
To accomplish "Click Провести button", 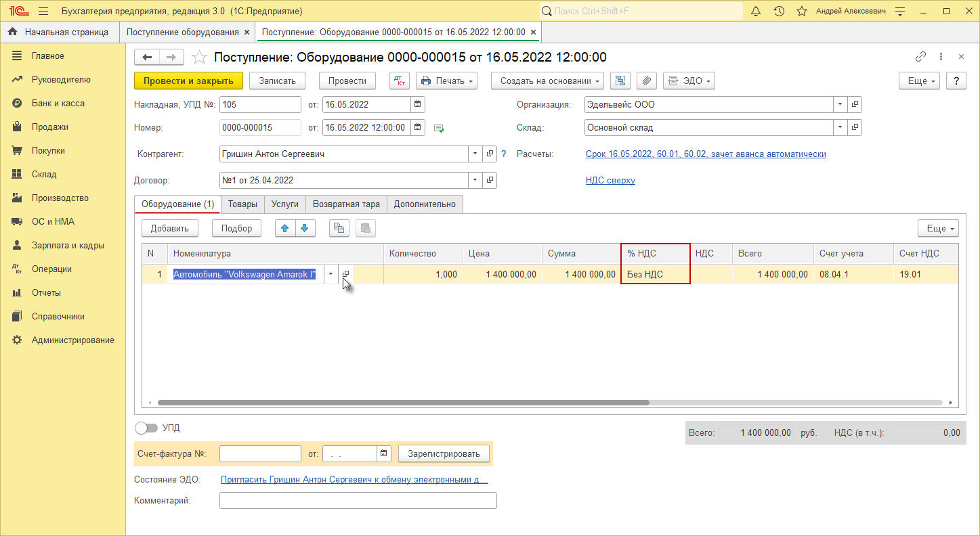I will click(347, 81).
